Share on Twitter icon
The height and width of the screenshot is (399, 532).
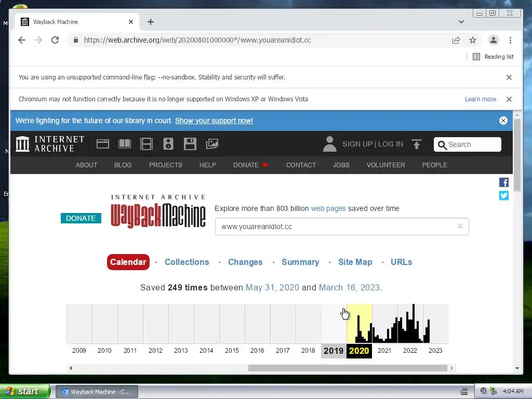pyautogui.click(x=504, y=195)
